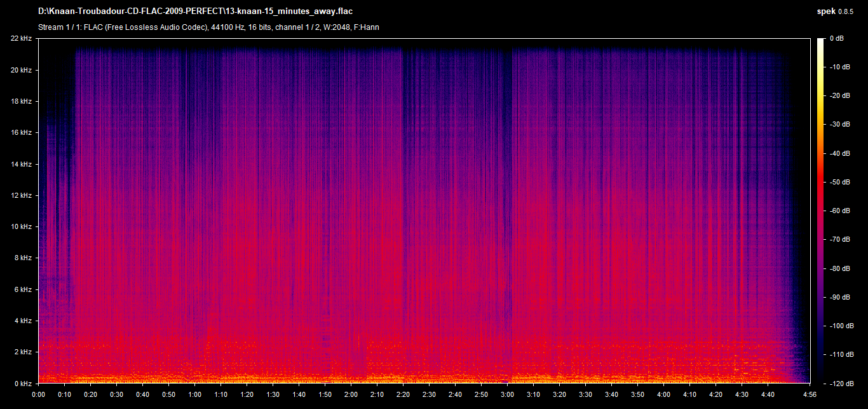This screenshot has height=409, width=868.
Task: Click the 0:00 time axis marker
Action: click(38, 394)
